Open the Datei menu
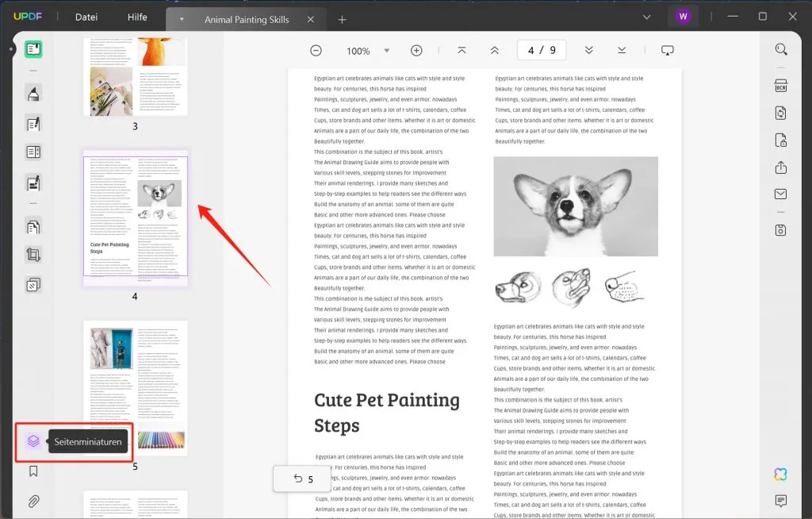 point(86,17)
